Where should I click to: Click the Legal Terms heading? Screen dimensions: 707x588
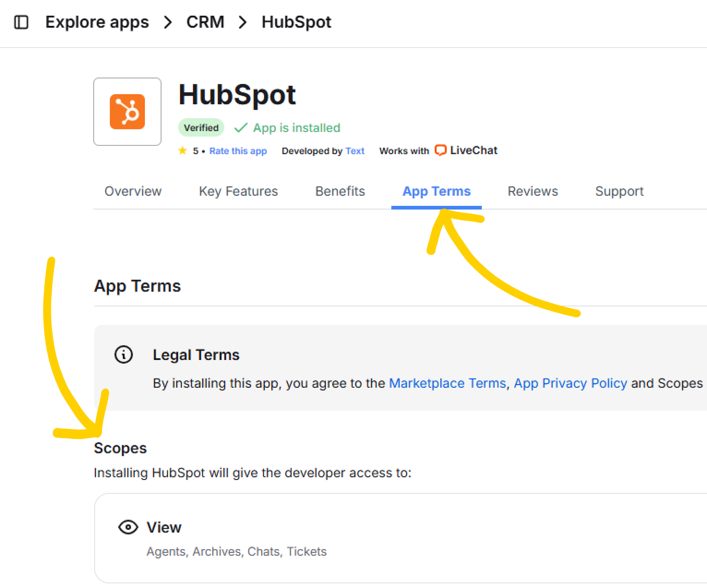[x=196, y=354]
